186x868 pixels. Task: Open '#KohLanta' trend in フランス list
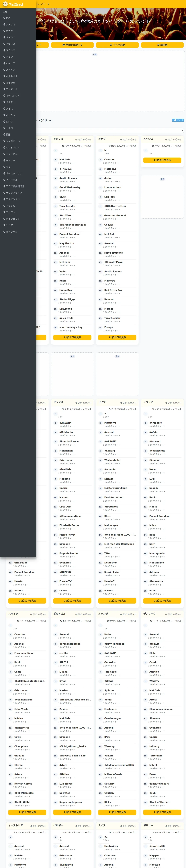click(x=66, y=432)
